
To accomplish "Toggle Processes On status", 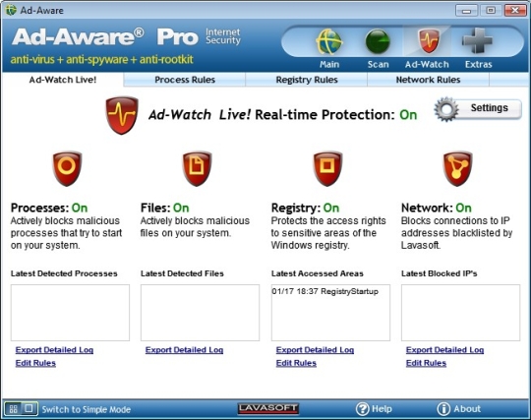I will [80, 208].
